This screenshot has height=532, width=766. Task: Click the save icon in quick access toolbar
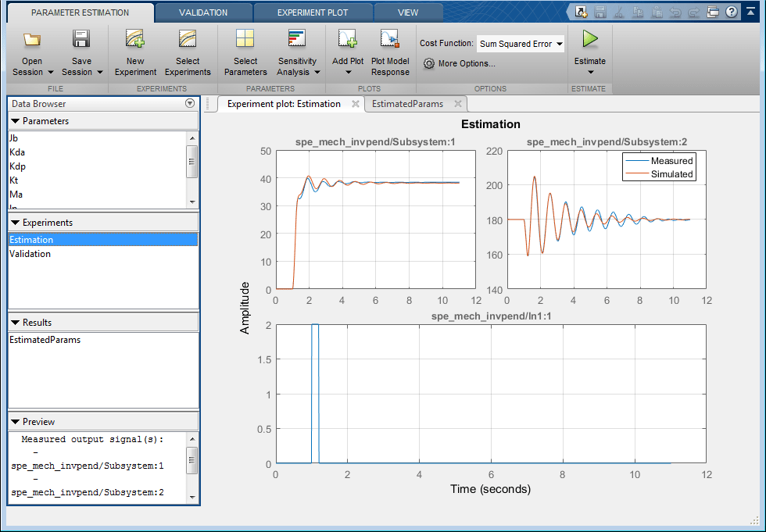point(600,12)
